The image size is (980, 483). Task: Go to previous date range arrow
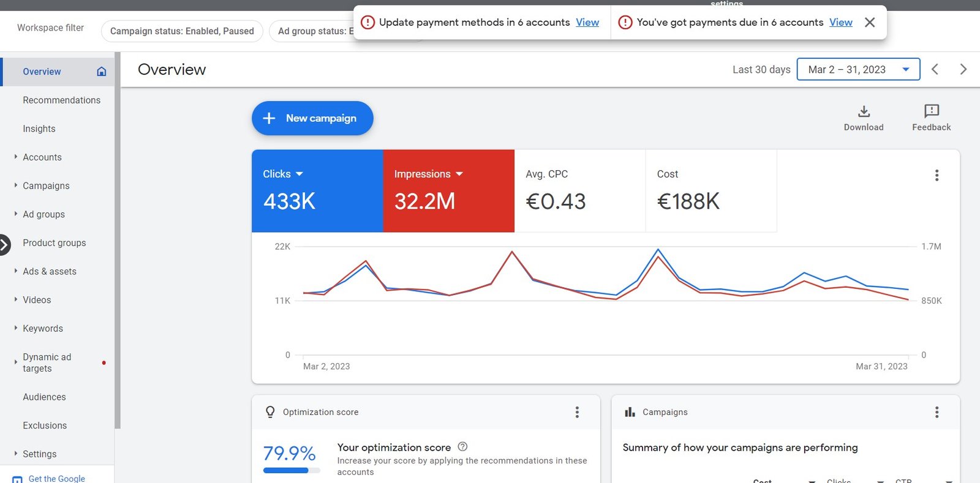click(x=935, y=69)
